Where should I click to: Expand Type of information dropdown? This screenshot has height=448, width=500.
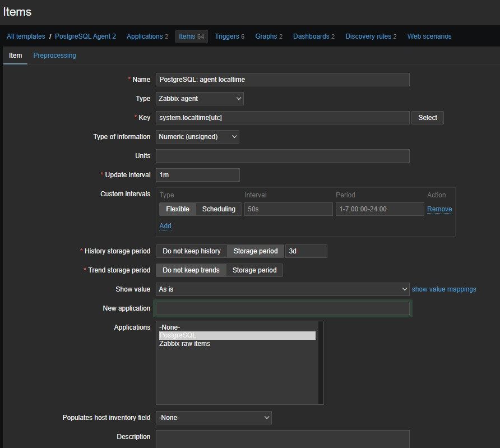point(197,137)
